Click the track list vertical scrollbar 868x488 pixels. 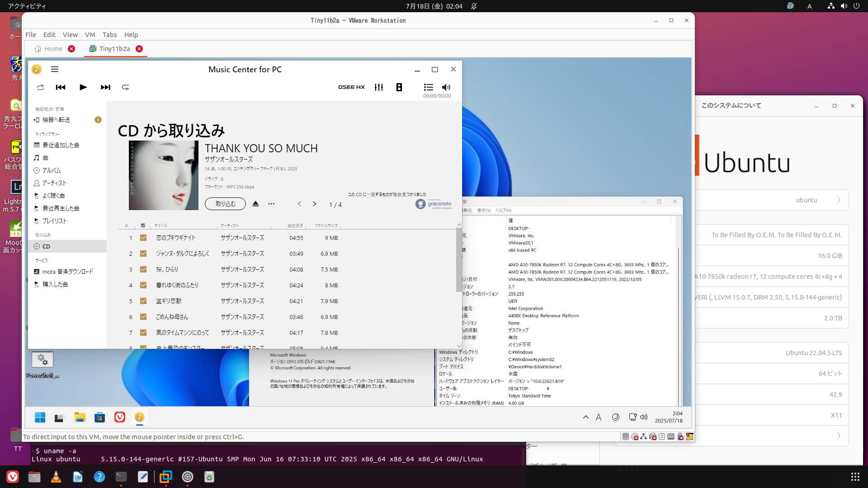[459, 260]
